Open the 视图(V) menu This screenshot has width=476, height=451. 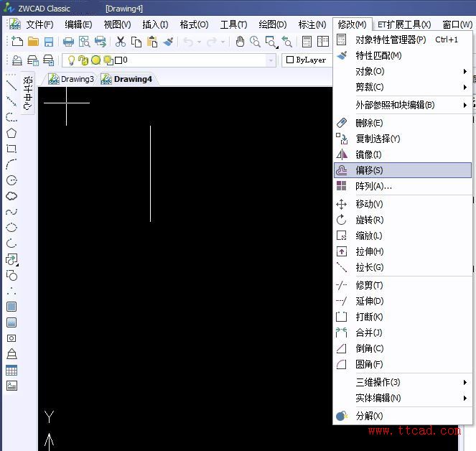(117, 24)
